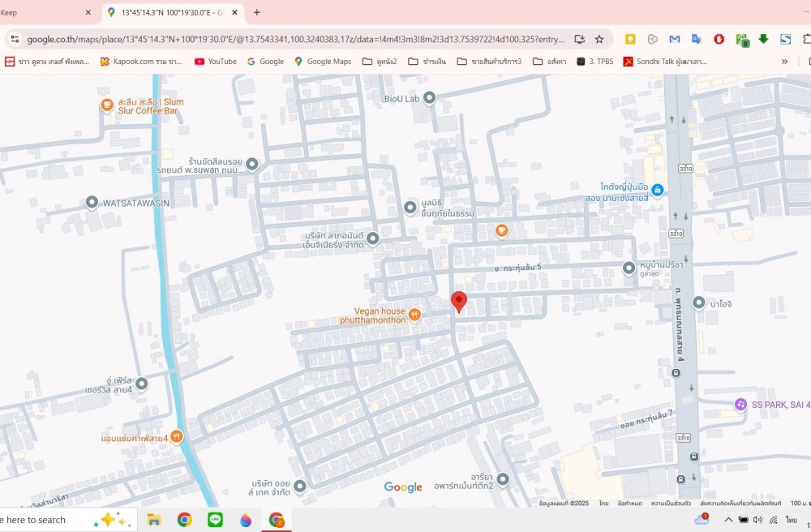
Task: Click the บริษัท ออยล์ เทค จำกัด pin
Action: click(299, 486)
